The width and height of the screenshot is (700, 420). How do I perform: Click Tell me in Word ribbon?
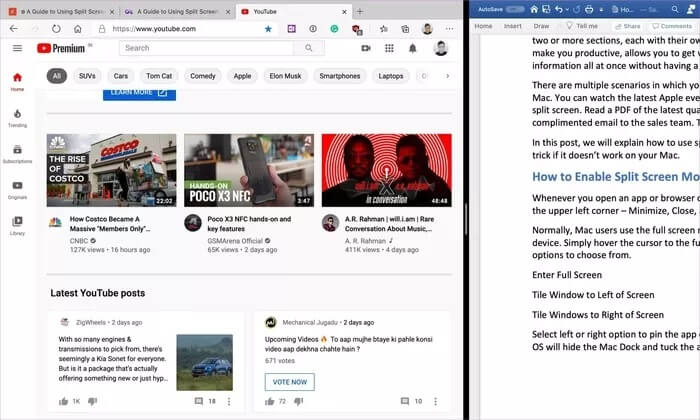click(x=582, y=26)
